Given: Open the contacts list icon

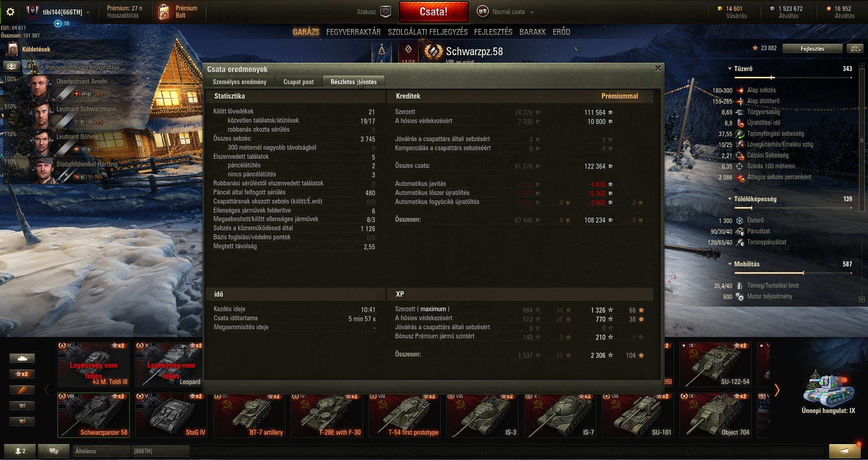Looking at the screenshot, I should [x=20, y=451].
